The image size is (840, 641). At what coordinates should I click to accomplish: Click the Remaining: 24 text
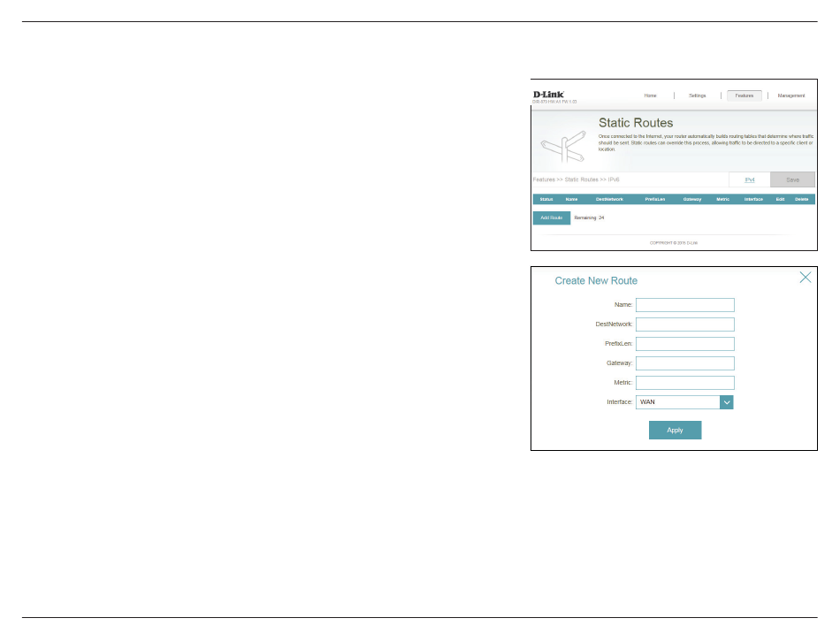coord(589,218)
